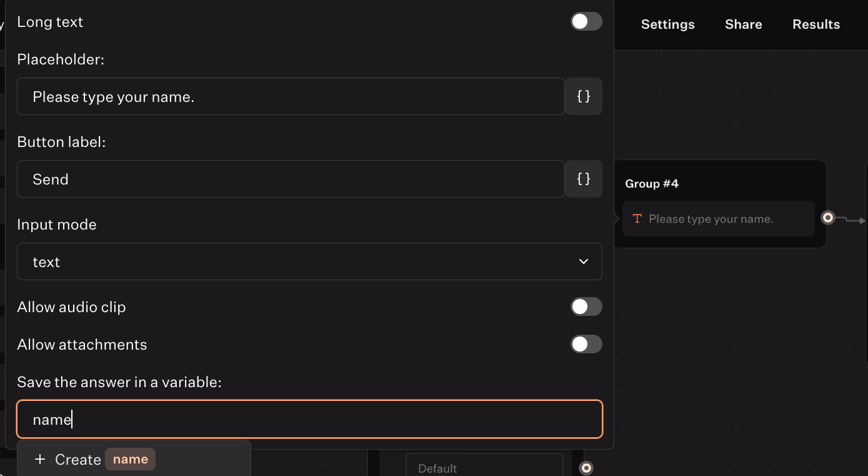Click variable braces button beside Placeholder field
This screenshot has height=476, width=868.
(584, 96)
